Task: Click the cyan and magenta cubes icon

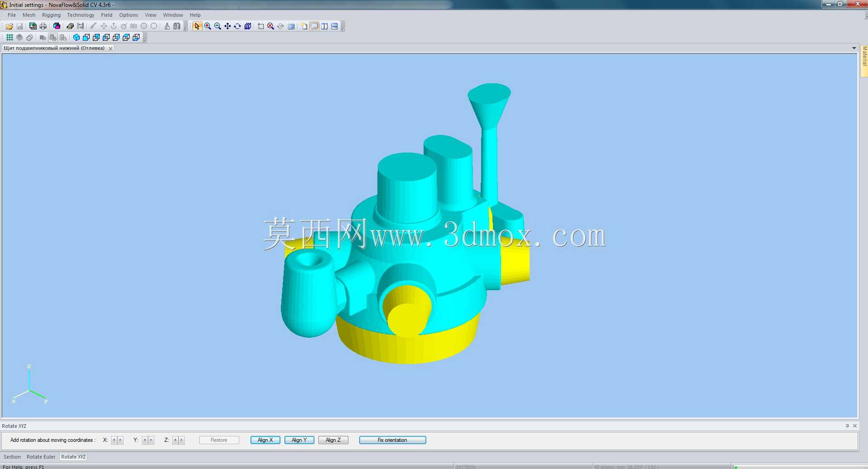Action: (x=57, y=26)
